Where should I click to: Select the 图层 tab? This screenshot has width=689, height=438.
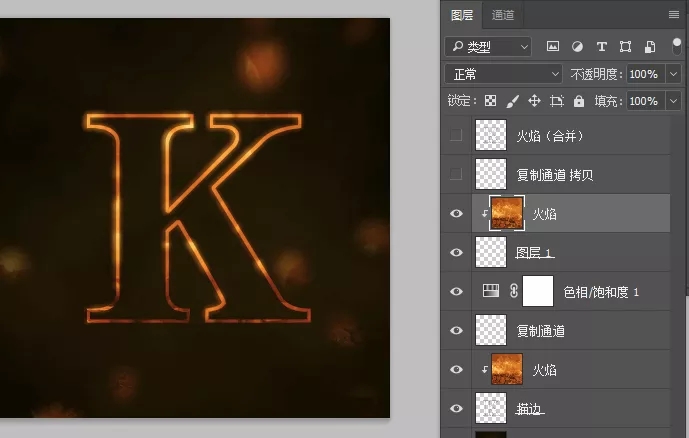(x=462, y=15)
